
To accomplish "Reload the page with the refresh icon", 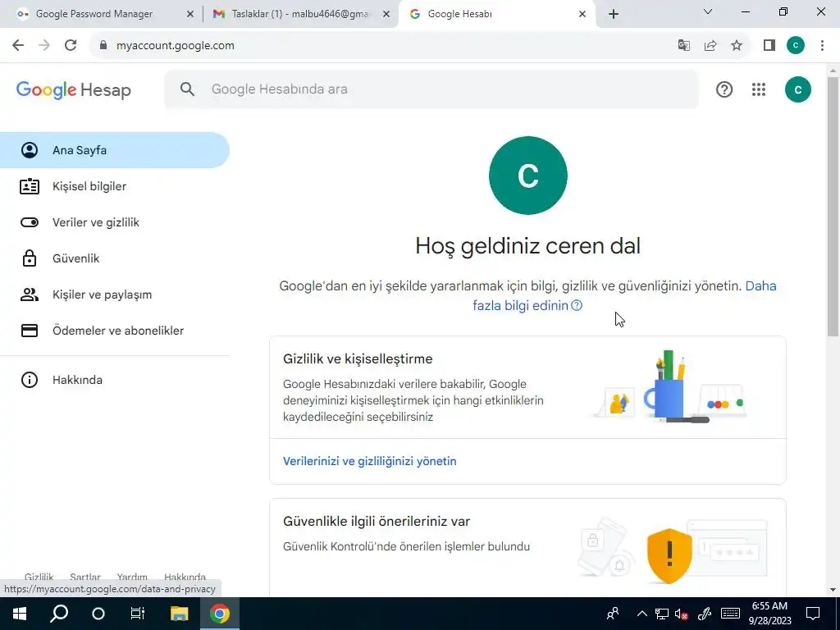I will coord(71,46).
